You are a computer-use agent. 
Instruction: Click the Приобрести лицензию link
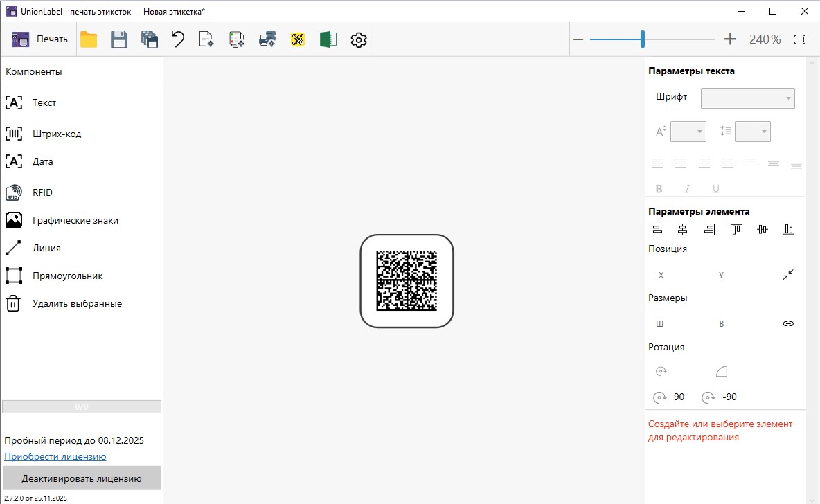[x=55, y=456]
